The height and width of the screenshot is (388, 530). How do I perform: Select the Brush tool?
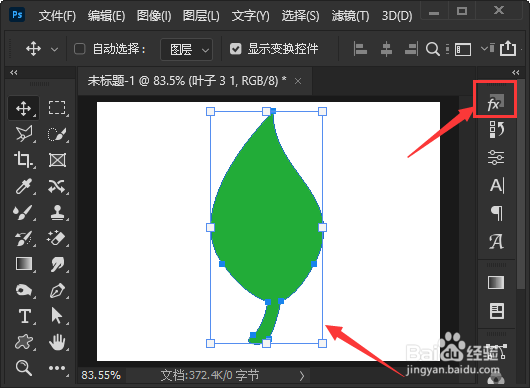23,212
